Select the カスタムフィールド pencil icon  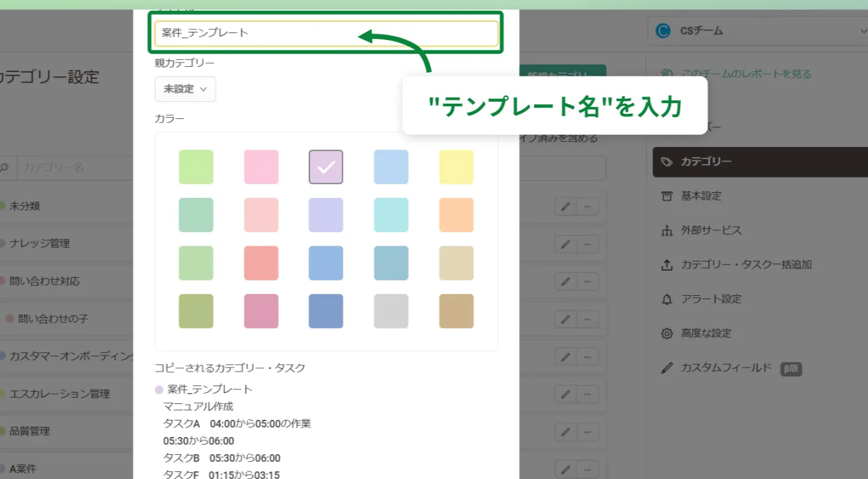[667, 366]
